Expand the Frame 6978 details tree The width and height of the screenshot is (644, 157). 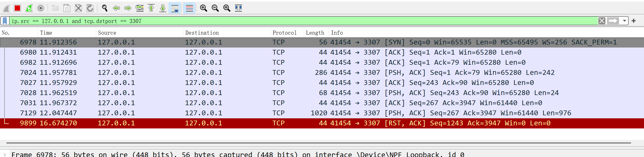coord(5,154)
